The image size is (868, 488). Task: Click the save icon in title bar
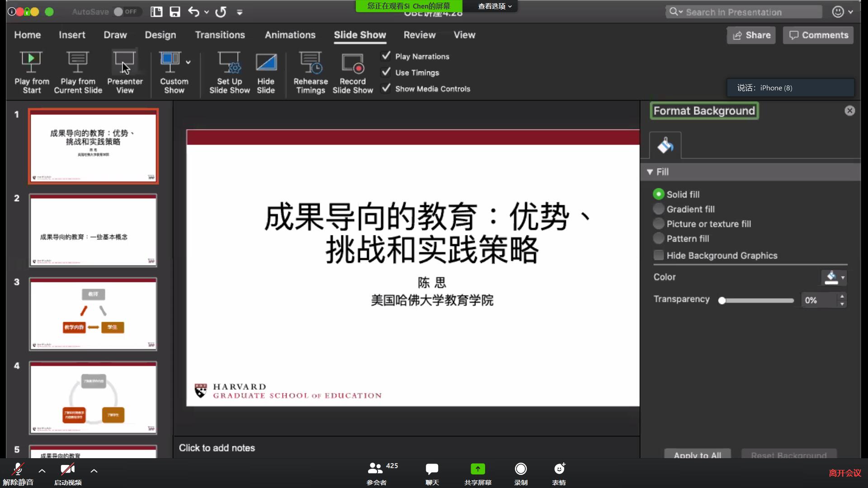point(175,12)
